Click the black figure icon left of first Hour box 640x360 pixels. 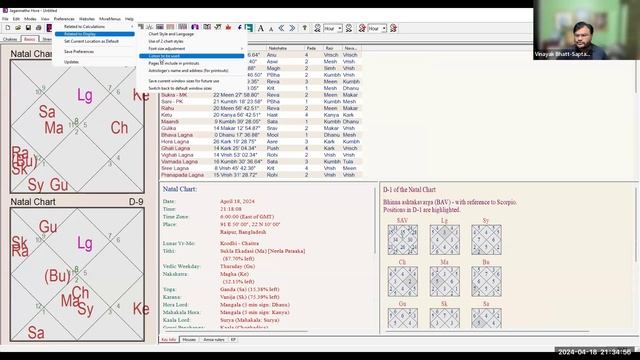[317, 28]
